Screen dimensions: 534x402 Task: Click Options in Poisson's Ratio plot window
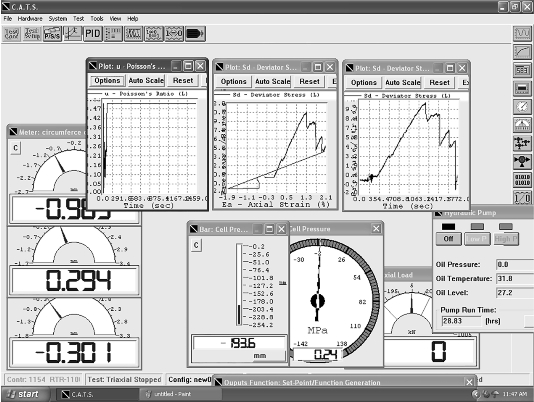(x=107, y=81)
